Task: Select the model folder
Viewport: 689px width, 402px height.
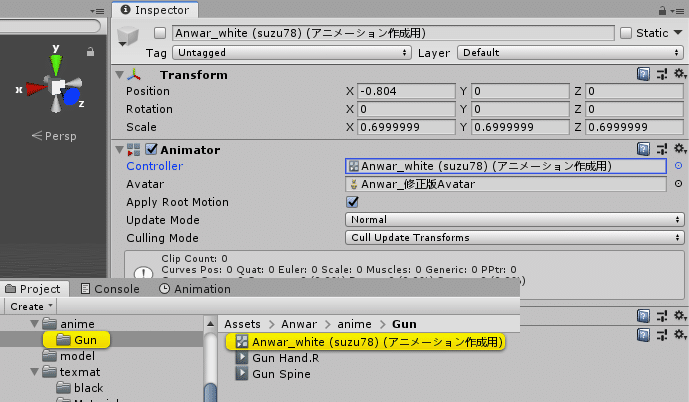Action: tap(69, 356)
